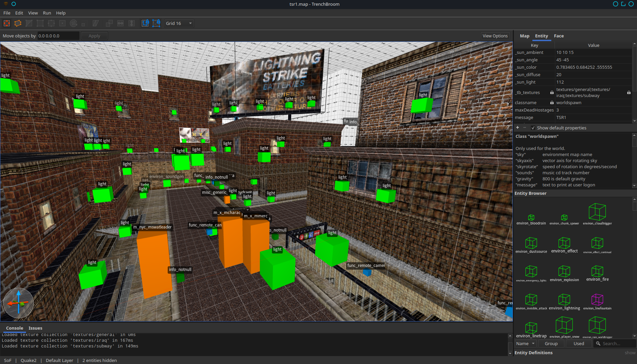Viewport: 637px width, 364px height.
Task: Select the Shear tool in toolbar
Action: [x=96, y=23]
